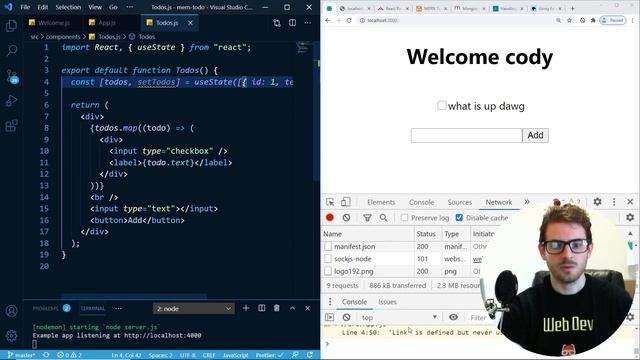
Task: Open the Selection menu in VS Code
Action: [x=68, y=7]
